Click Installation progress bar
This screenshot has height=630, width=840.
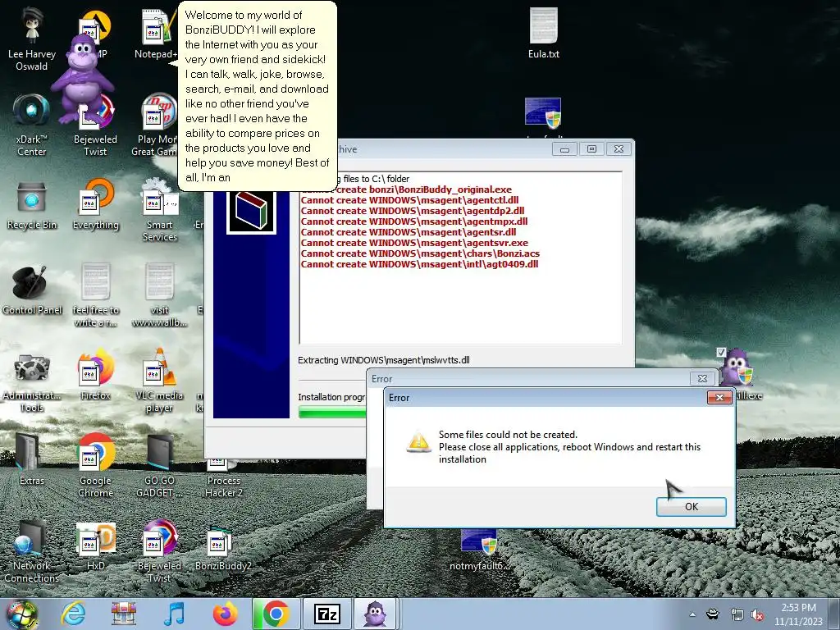pyautogui.click(x=332, y=413)
